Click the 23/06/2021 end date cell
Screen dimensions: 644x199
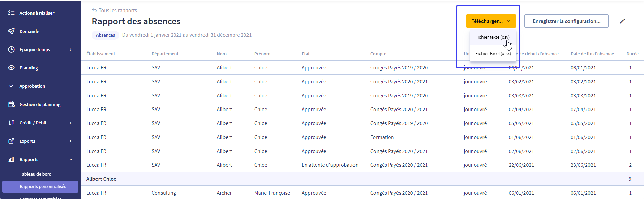583,165
